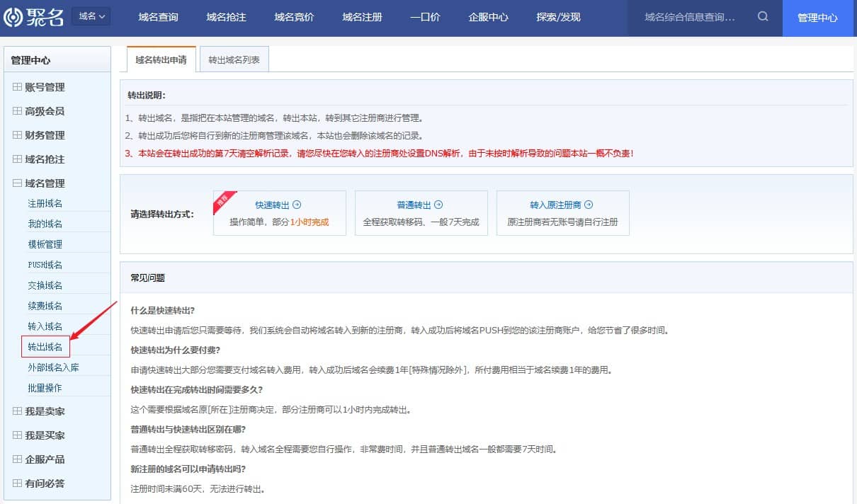Screen dimensions: 857x504
Task: Select the 域名转出申请 tab
Action: pos(161,60)
